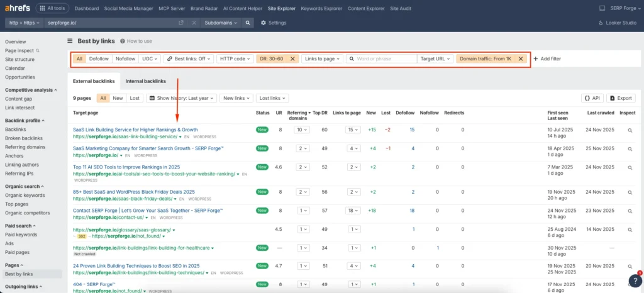Image resolution: width=644 pixels, height=293 pixels.
Task: Open the New links dropdown
Action: (x=236, y=98)
